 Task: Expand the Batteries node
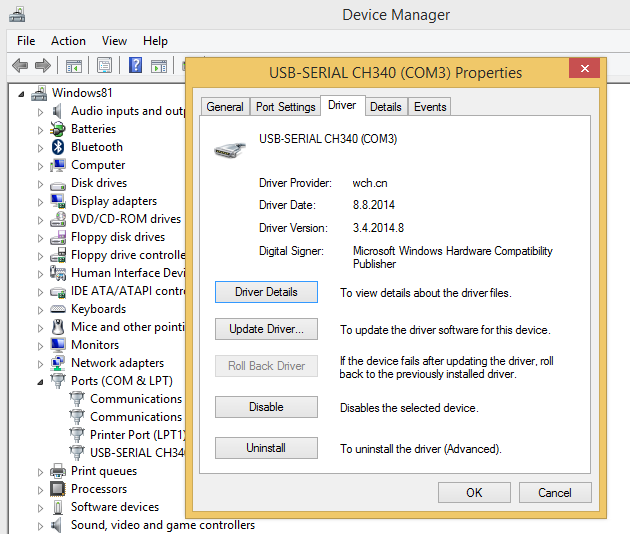40,130
